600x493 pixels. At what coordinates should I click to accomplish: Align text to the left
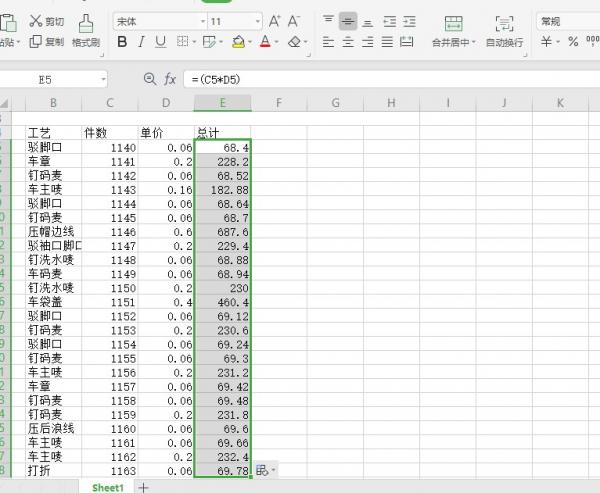[328, 41]
